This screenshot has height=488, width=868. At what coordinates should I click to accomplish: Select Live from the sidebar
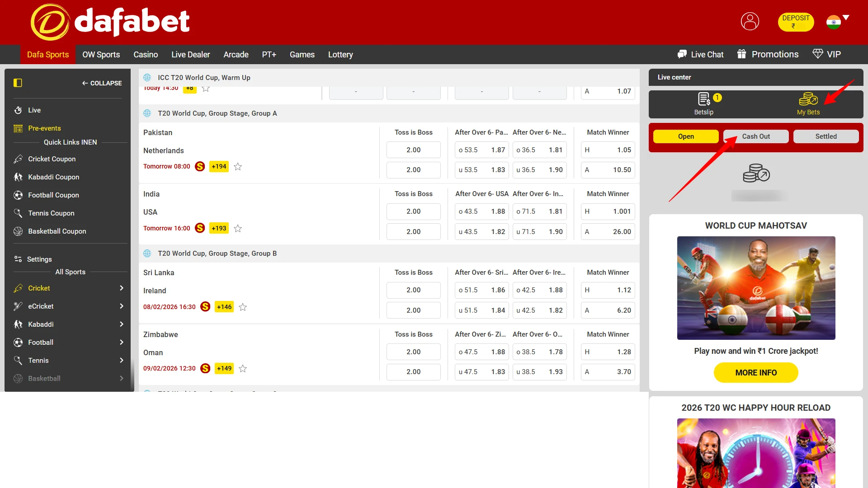click(x=34, y=110)
